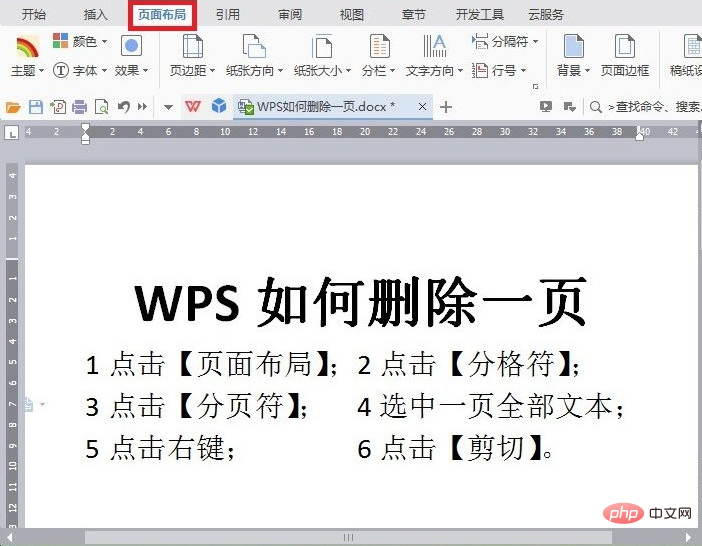Click the 稿纸设置 manuscript paper icon
The image size is (702, 546).
(693, 46)
